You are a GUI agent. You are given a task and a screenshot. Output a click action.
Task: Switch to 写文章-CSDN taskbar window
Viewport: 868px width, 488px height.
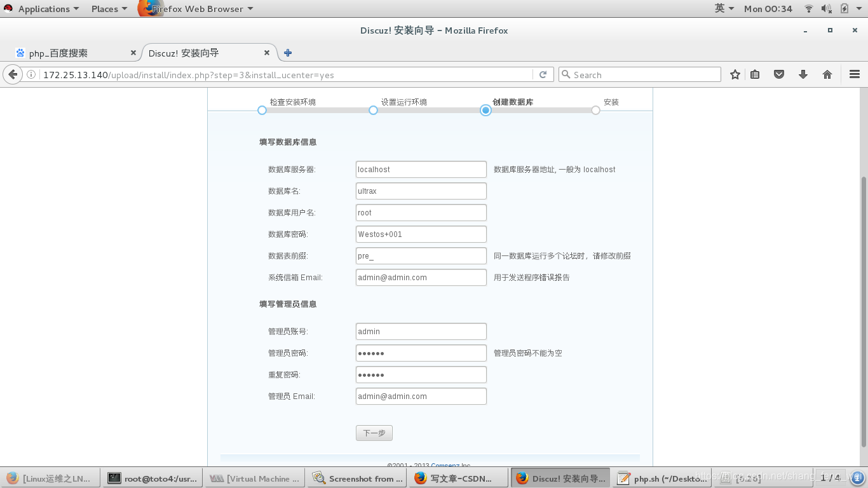point(459,478)
